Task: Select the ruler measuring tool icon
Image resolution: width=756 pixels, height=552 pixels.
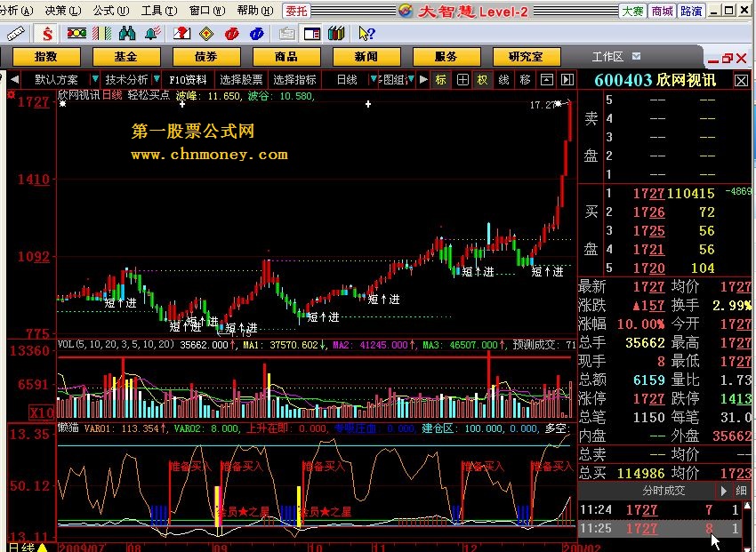Action: [x=15, y=33]
